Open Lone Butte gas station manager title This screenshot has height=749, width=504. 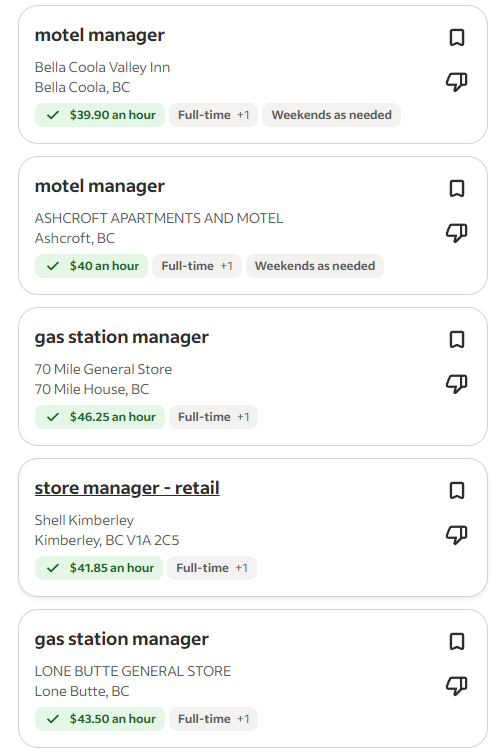pyautogui.click(x=121, y=639)
